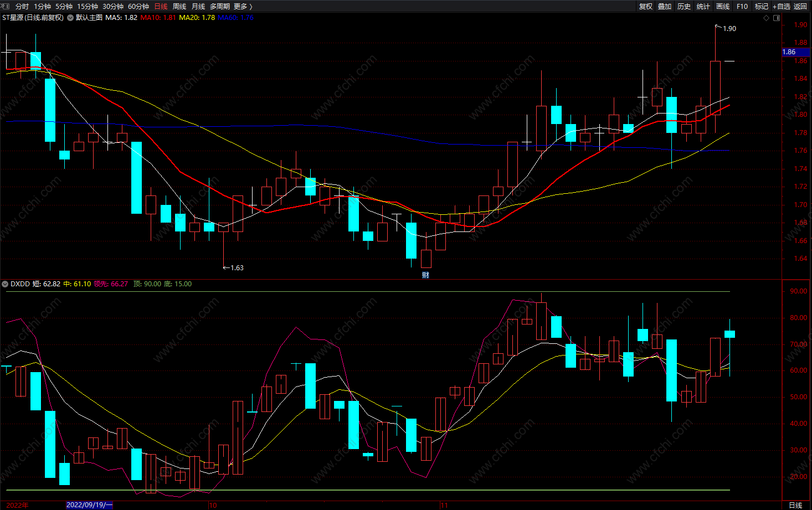
Task: Expand the 更多 periods menu
Action: click(x=243, y=6)
